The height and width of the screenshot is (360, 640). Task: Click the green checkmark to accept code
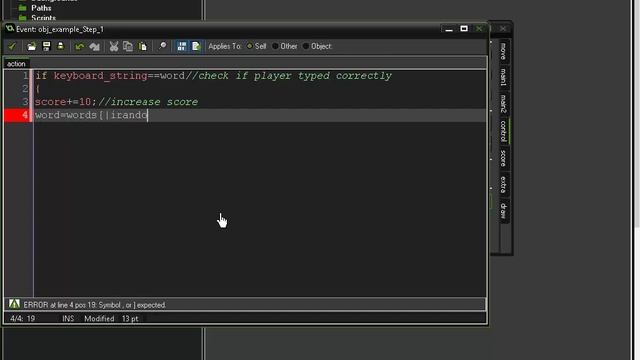click(x=12, y=47)
